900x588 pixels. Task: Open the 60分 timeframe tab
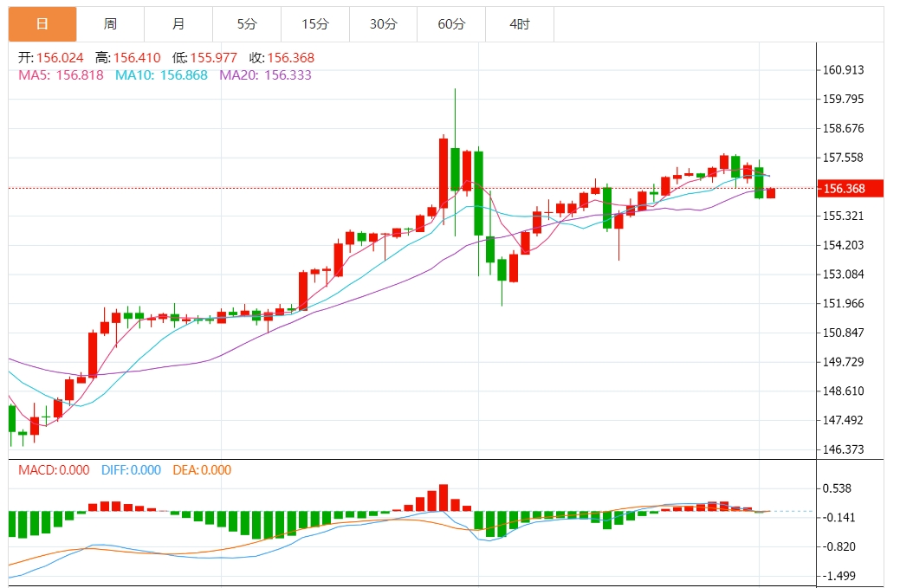coord(451,24)
